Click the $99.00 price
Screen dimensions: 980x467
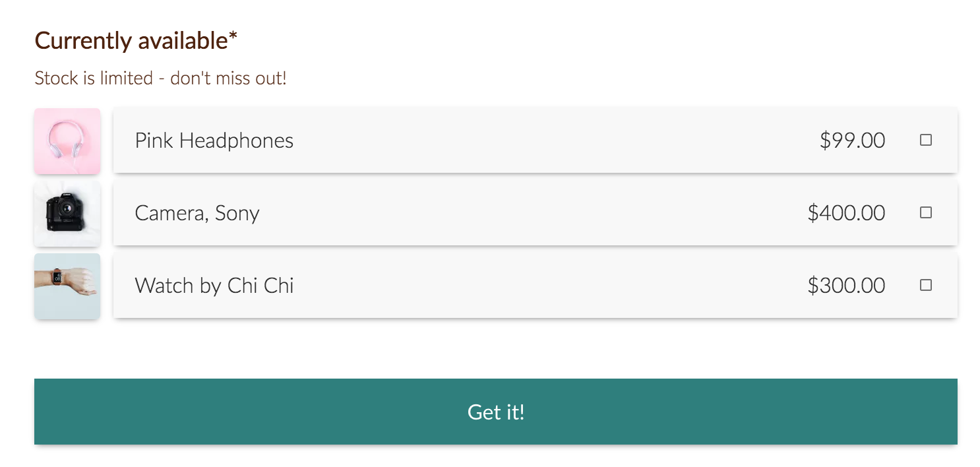852,140
